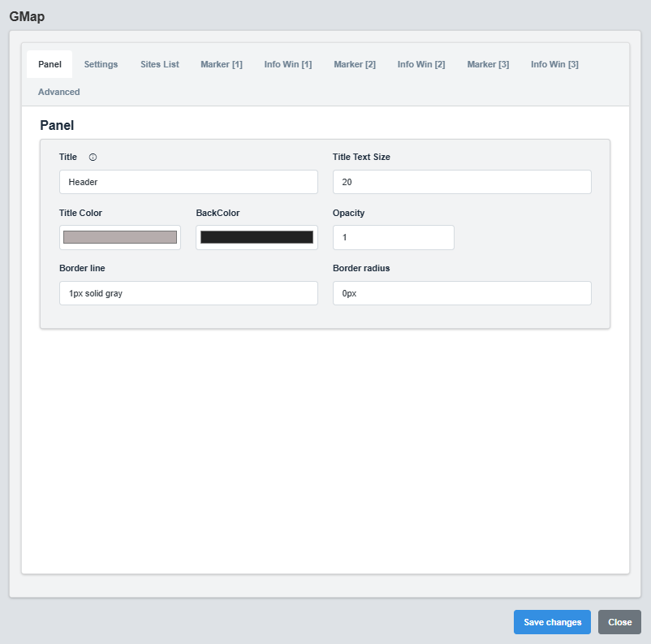Switch to the Settings tab
Screen dimensions: 651x644
[101, 64]
